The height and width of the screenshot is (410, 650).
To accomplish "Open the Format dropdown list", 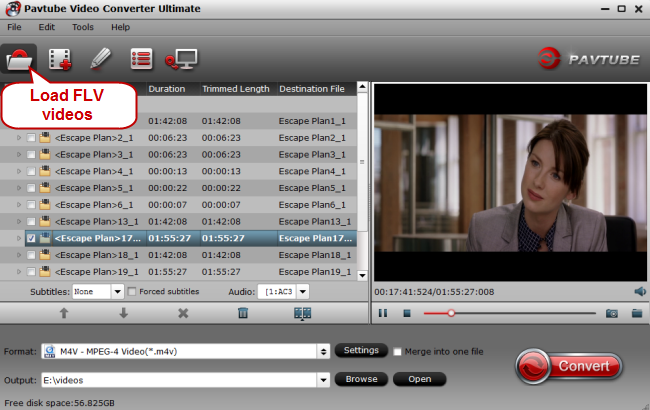I will [x=323, y=352].
